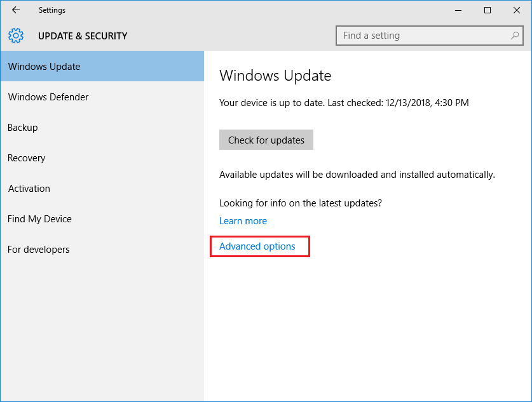Maximize the Settings window
Image resolution: width=532 pixels, height=402 pixels.
pos(488,10)
